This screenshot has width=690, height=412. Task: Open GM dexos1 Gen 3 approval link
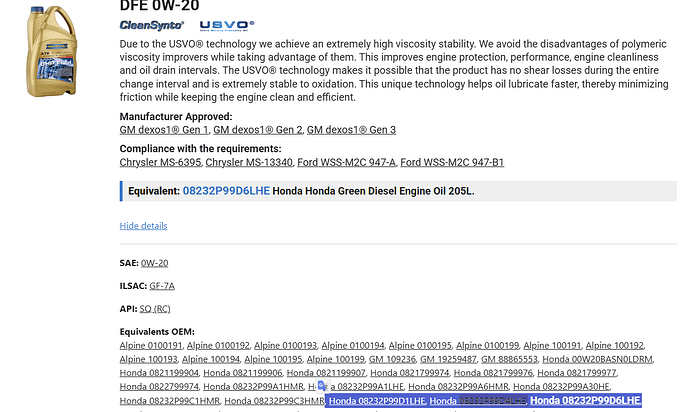tap(351, 130)
